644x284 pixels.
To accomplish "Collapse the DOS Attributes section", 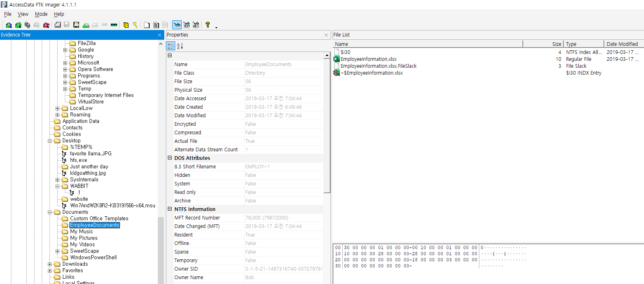I will tap(170, 158).
